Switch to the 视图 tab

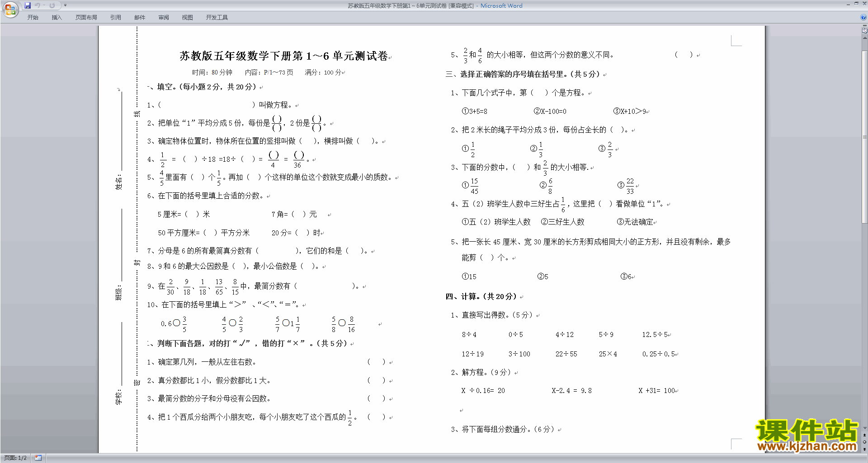(x=188, y=18)
